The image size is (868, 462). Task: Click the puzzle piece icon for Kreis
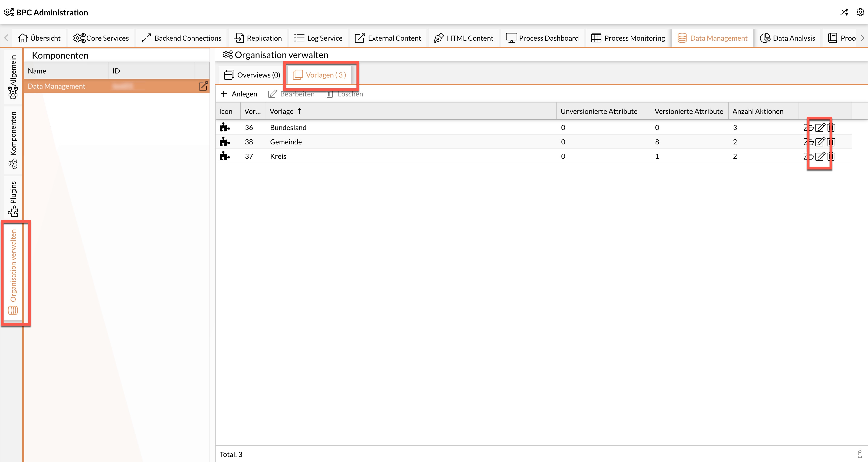pos(226,156)
